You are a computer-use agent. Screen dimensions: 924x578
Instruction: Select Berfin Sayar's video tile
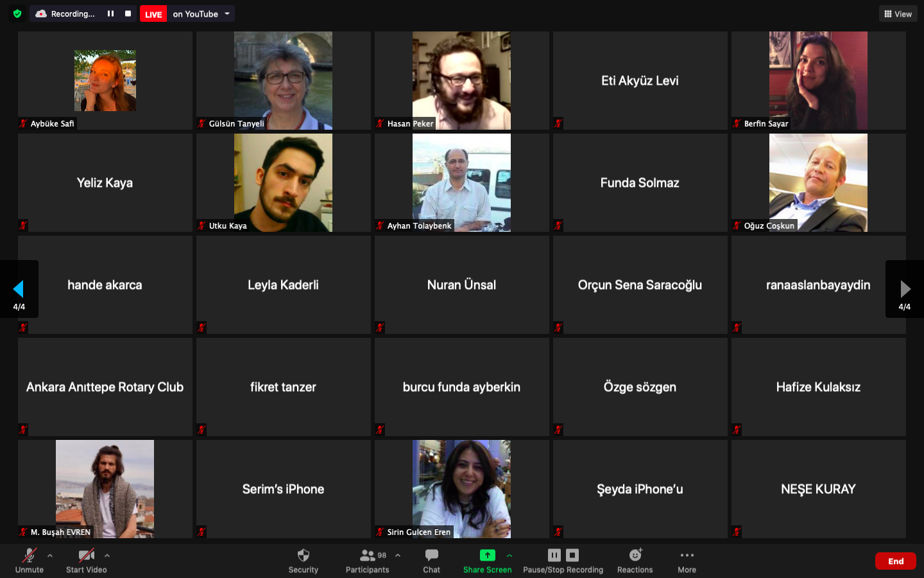pyautogui.click(x=819, y=80)
